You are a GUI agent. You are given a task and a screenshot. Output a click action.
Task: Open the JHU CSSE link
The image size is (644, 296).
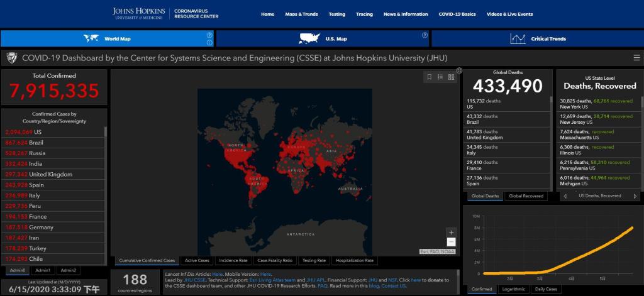click(194, 280)
